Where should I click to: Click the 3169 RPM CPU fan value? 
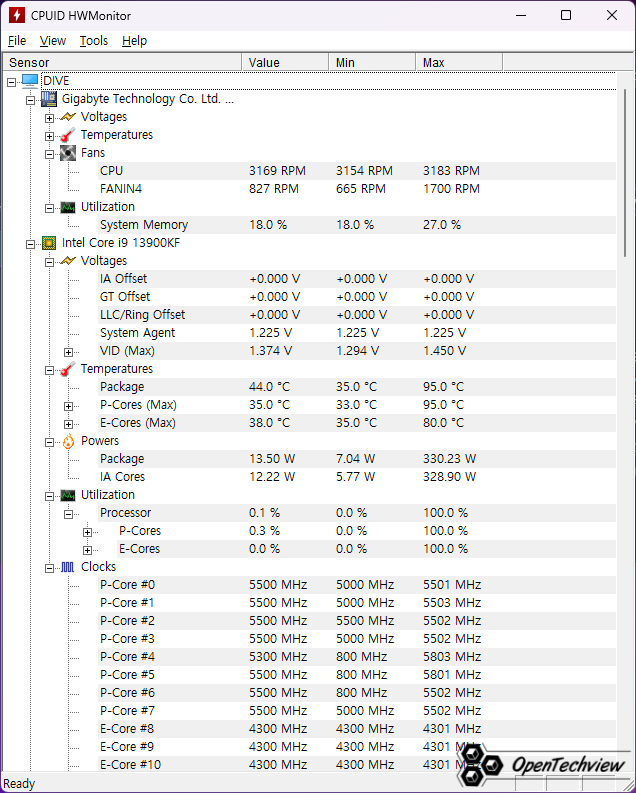point(277,171)
